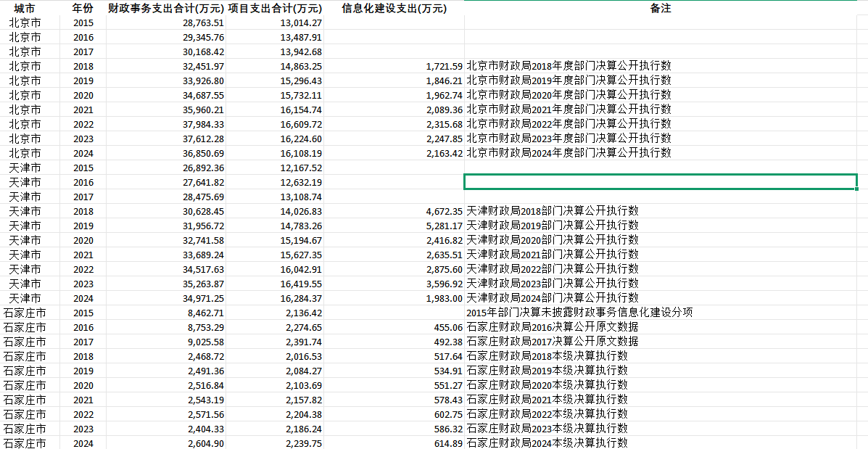868x449 pixels.
Task: Select the 城市 header cell
Action: point(25,8)
